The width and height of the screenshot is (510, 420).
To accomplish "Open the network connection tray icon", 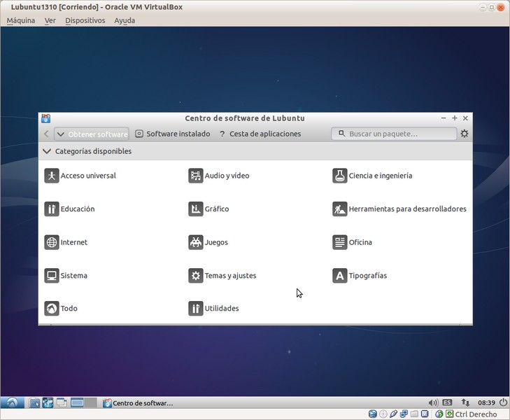I will (x=465, y=402).
